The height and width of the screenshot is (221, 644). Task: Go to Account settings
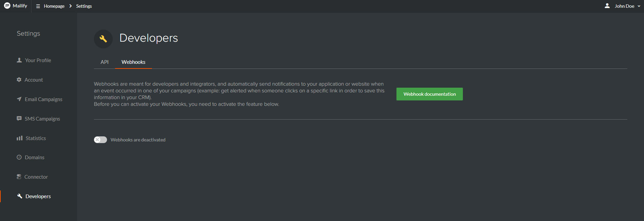point(34,80)
